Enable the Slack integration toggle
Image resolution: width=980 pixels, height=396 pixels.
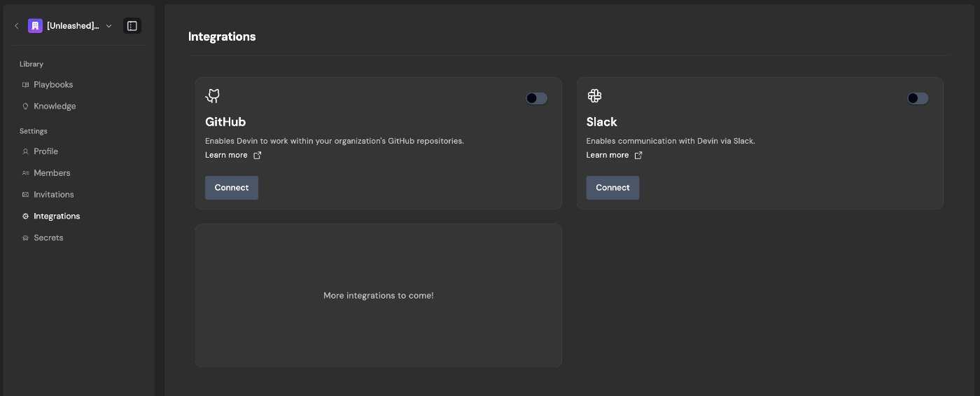(x=918, y=98)
